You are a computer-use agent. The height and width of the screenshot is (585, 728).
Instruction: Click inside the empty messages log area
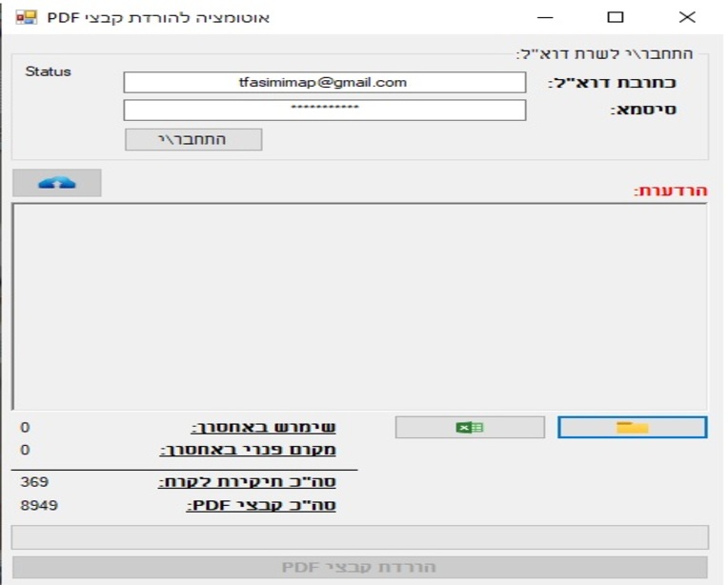coord(360,307)
